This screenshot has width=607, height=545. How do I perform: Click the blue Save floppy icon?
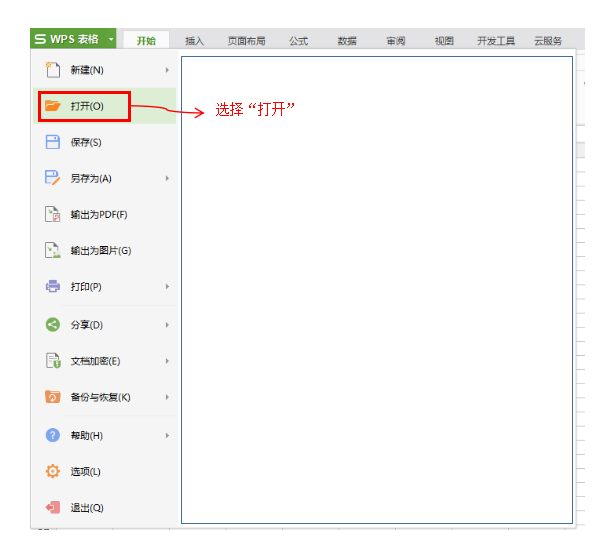coord(53,142)
